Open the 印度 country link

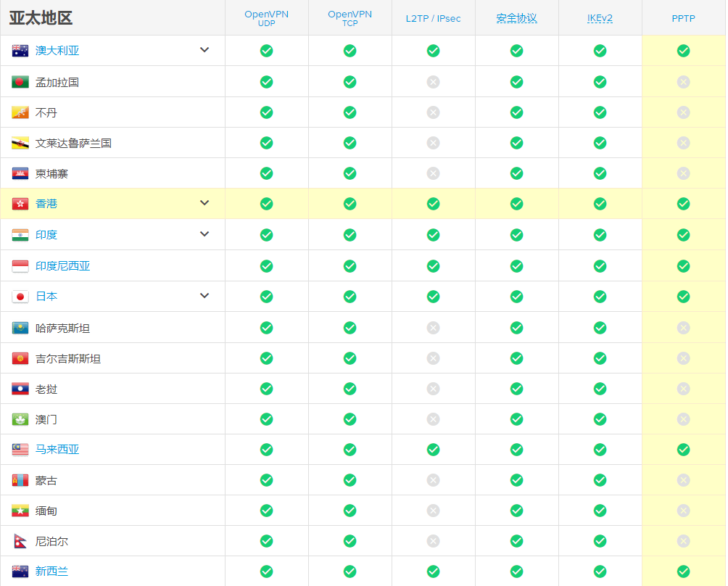[46, 235]
